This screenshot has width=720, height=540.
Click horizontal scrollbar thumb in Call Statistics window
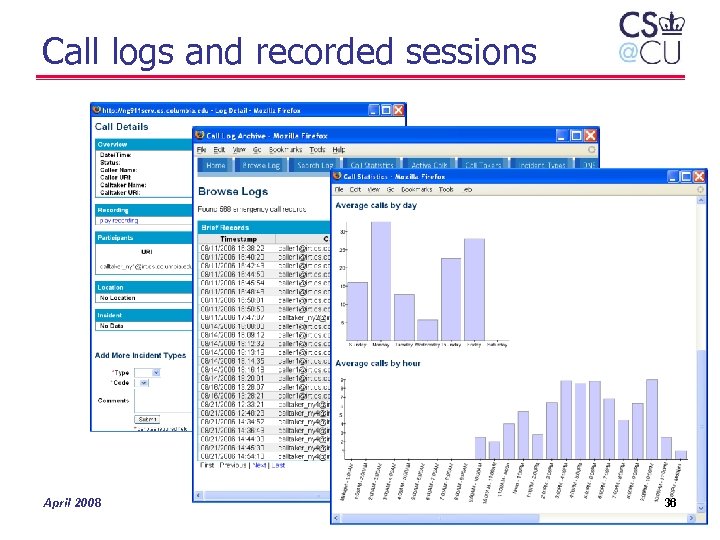pos(440,518)
